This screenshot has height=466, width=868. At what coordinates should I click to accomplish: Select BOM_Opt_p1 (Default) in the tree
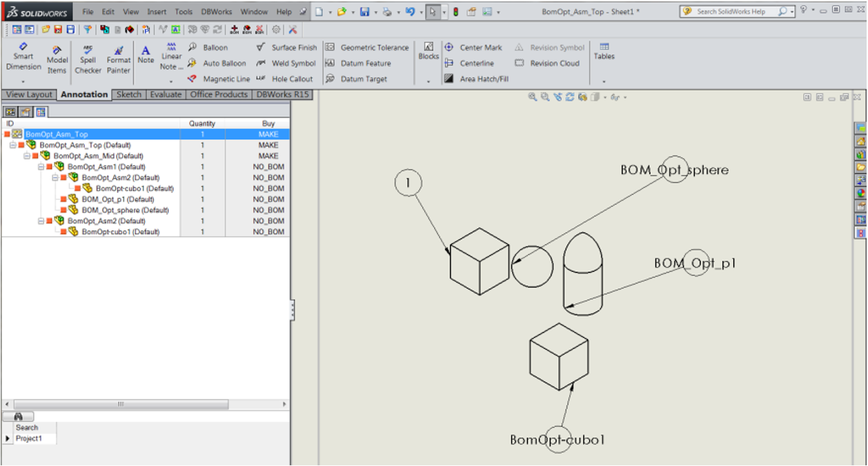117,199
